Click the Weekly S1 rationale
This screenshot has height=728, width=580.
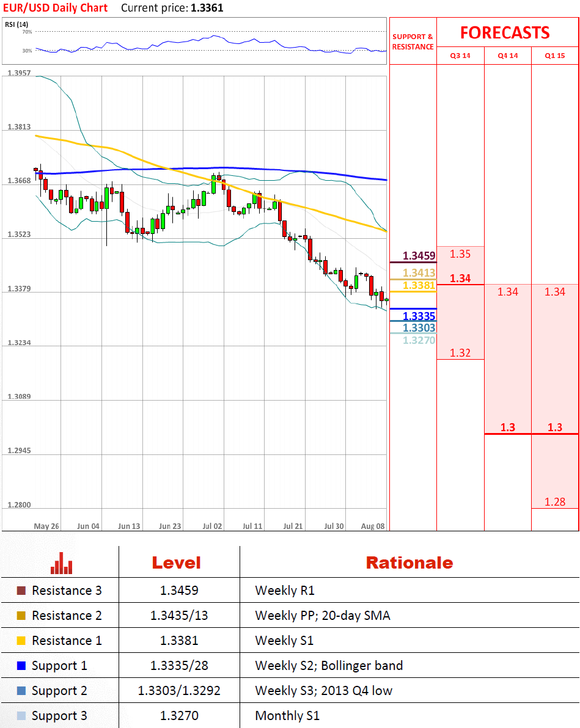[284, 641]
